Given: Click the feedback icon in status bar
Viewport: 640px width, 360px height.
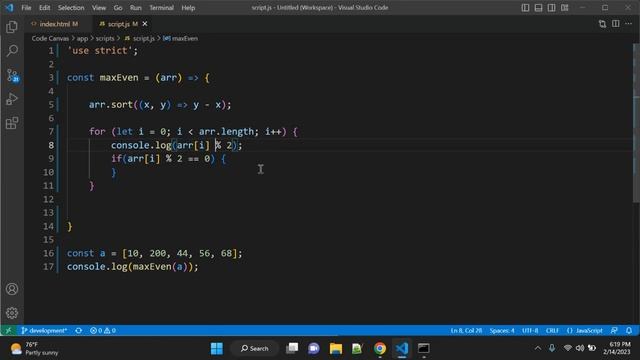Looking at the screenshot, I should click(614, 330).
